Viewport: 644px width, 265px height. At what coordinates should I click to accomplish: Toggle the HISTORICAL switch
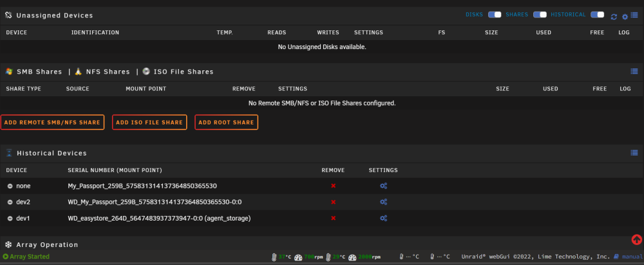click(597, 14)
